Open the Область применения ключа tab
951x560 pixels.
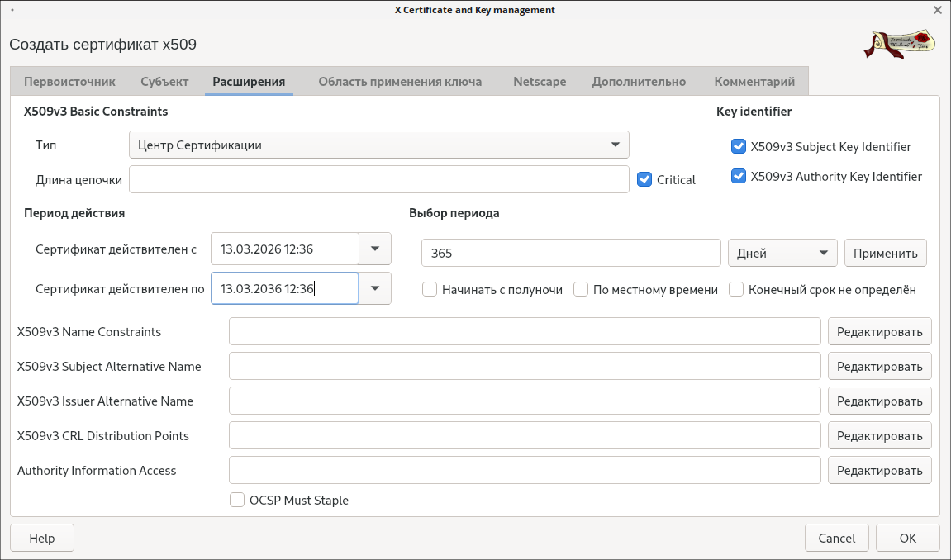click(x=400, y=82)
